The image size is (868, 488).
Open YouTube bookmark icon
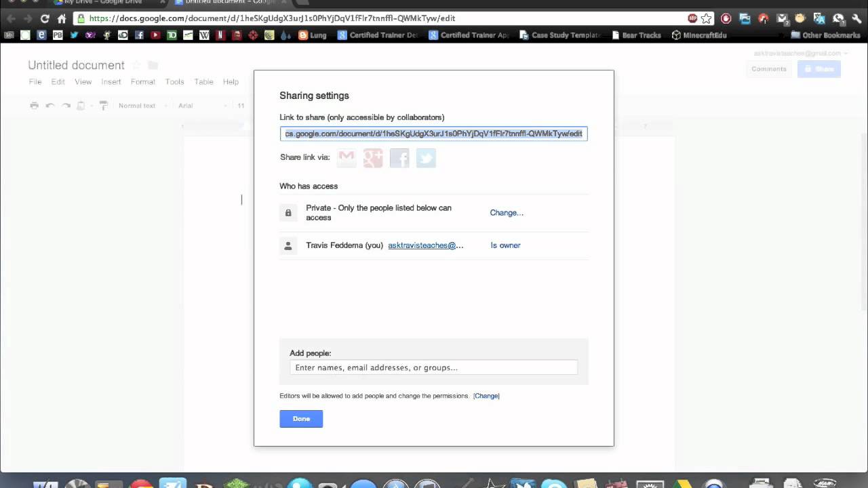[155, 35]
